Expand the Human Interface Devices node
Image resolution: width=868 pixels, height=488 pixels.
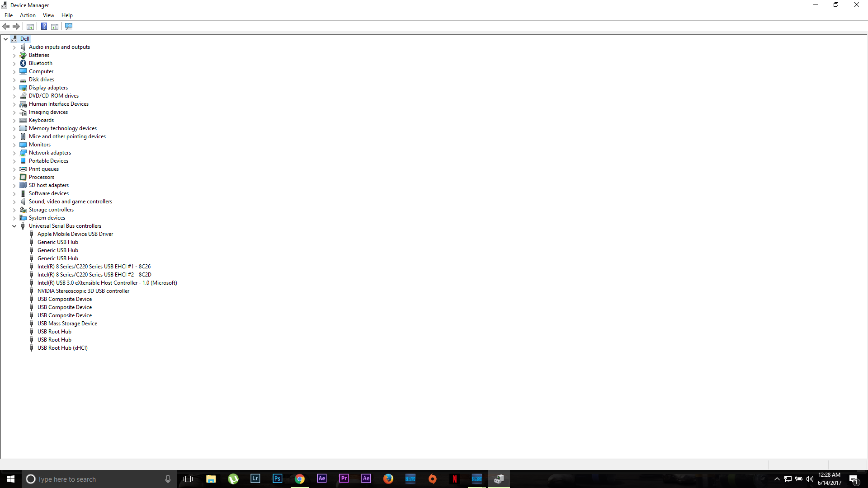[x=14, y=104]
